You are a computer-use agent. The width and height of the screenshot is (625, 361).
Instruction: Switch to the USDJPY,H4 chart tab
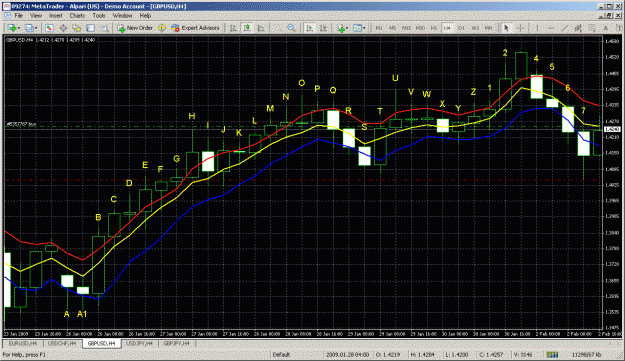(140, 343)
